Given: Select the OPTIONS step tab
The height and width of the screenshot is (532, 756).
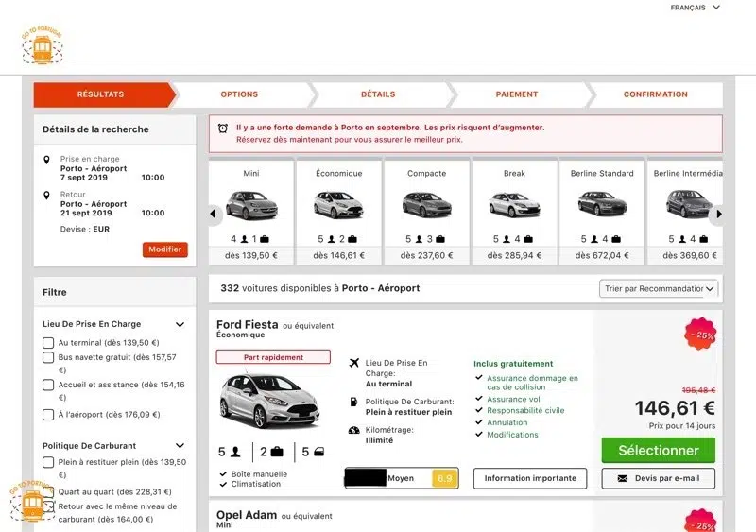Looking at the screenshot, I should tap(239, 94).
